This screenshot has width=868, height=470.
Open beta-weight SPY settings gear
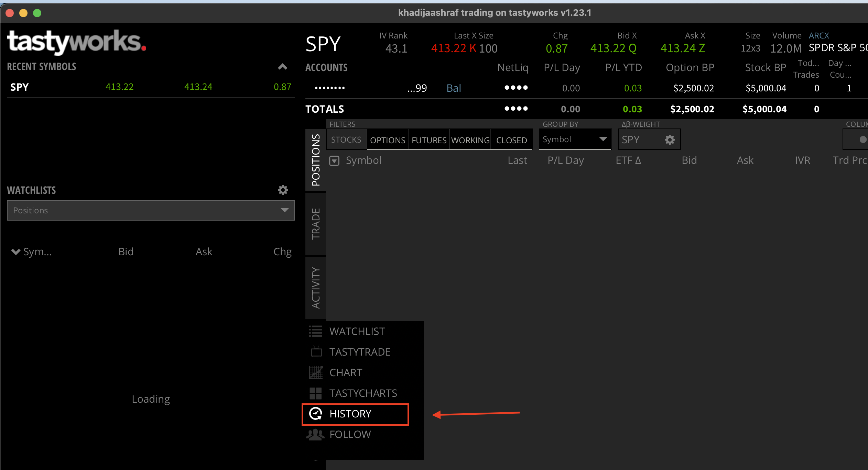(x=670, y=140)
